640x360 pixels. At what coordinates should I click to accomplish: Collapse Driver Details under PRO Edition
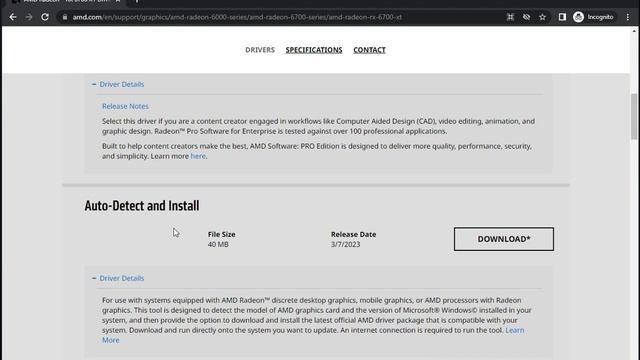click(x=118, y=84)
